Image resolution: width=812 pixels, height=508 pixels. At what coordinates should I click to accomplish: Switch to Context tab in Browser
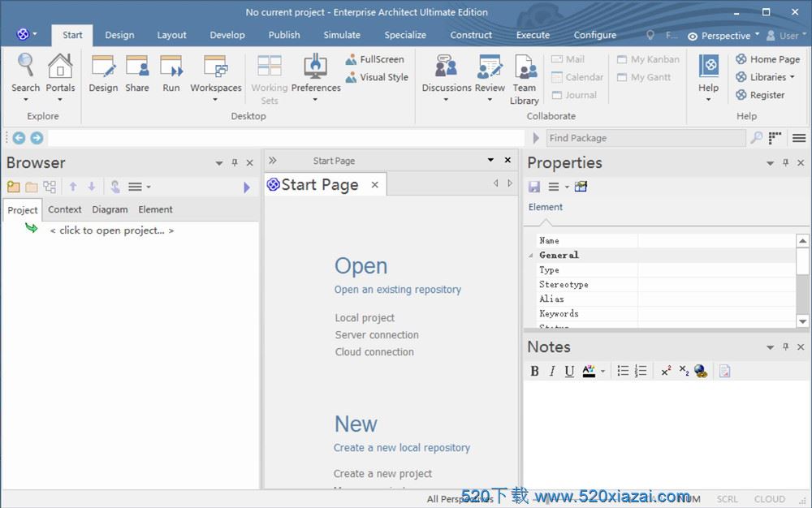[65, 209]
